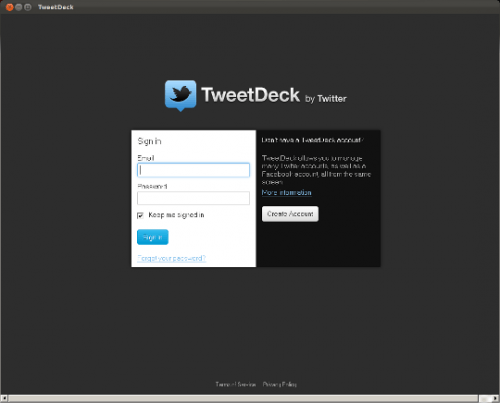Image resolution: width=500 pixels, height=403 pixels.
Task: Uncheck the Keep me signed in checkbox
Action: click(x=140, y=215)
